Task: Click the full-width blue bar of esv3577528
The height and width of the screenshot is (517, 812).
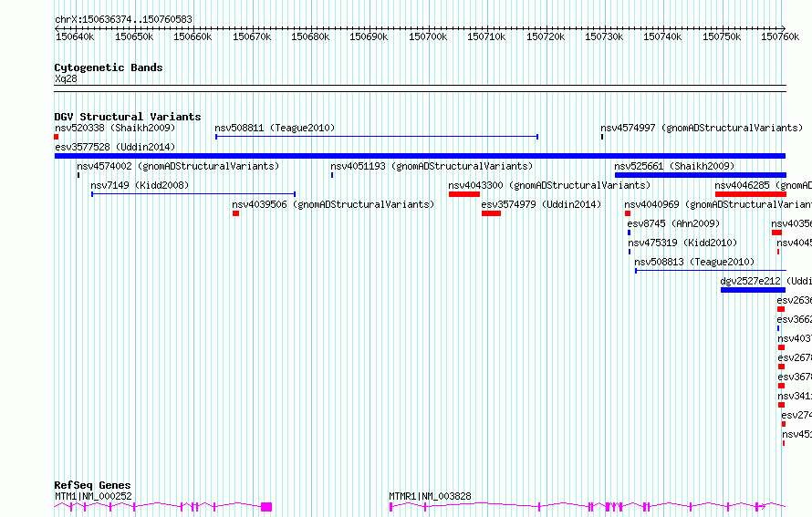Action: click(420, 156)
